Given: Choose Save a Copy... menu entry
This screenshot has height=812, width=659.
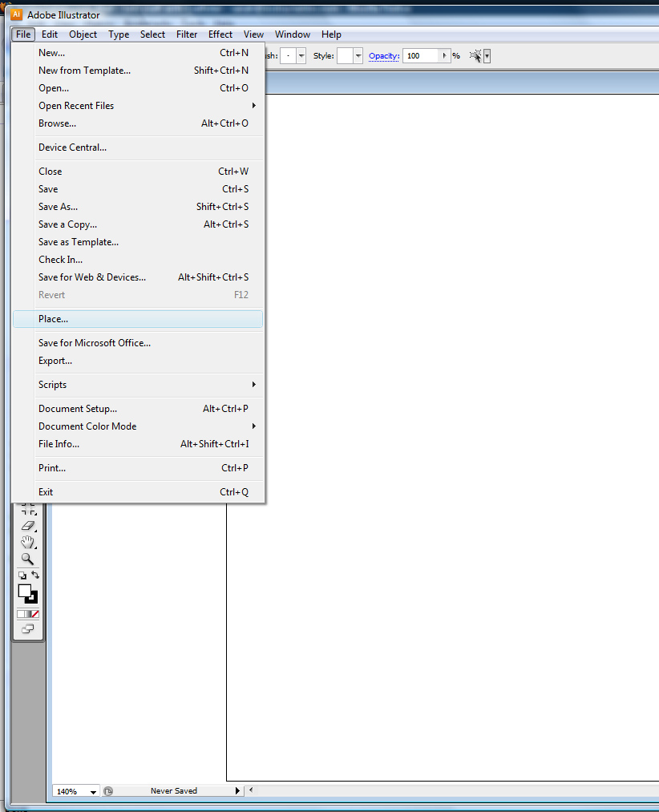Looking at the screenshot, I should (x=138, y=224).
